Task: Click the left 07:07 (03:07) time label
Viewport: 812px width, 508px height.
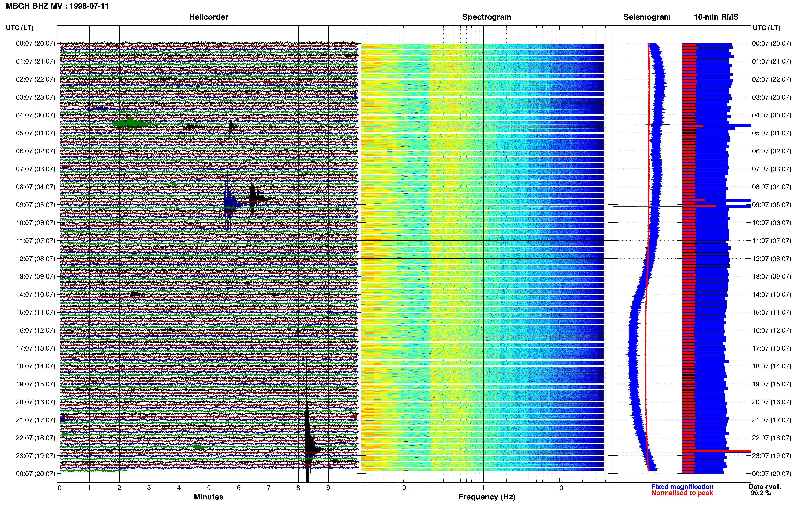Action: 36,169
